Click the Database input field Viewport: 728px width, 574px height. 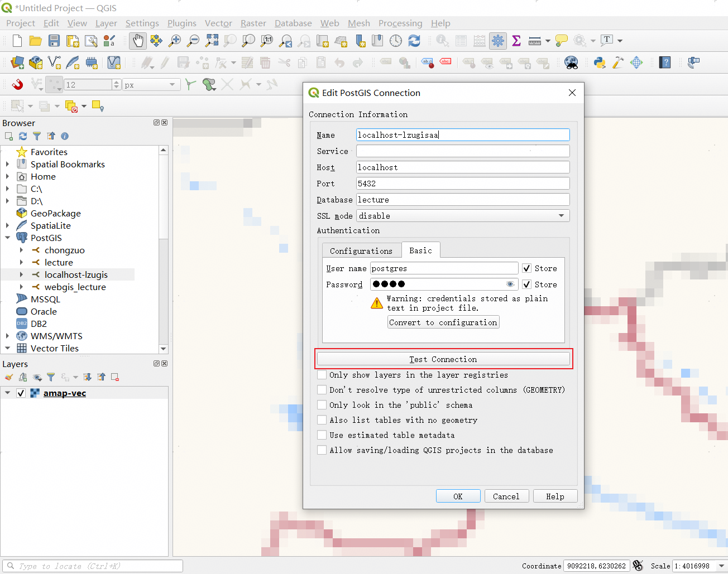[463, 200]
